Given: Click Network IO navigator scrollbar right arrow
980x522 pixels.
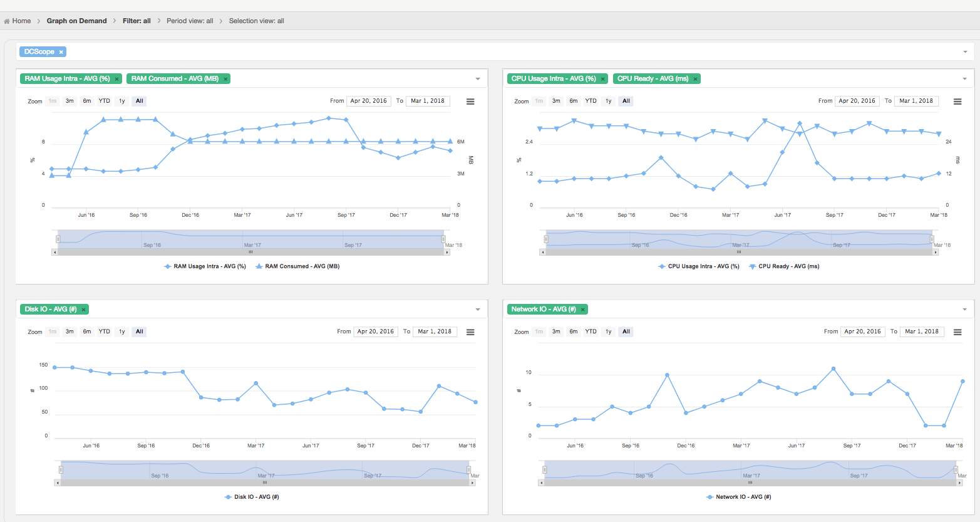Looking at the screenshot, I should click(960, 483).
